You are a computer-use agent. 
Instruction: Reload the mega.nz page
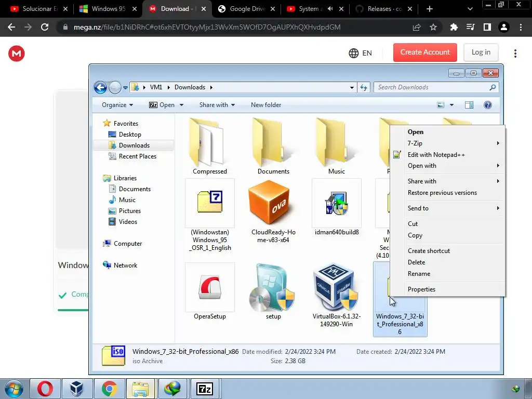click(x=45, y=27)
